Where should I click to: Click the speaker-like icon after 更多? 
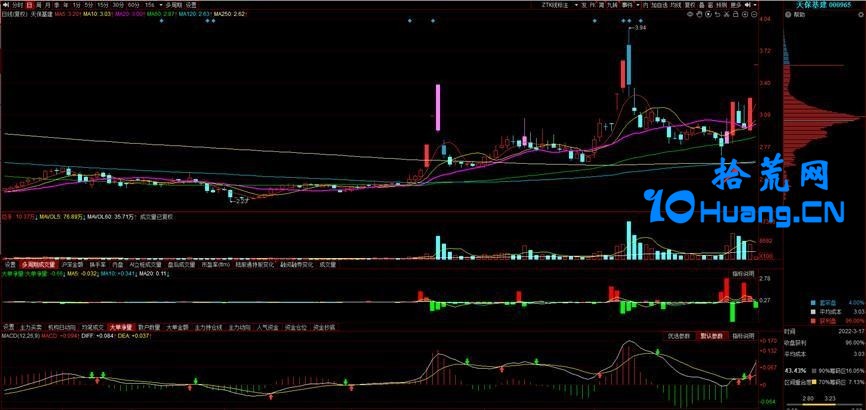[x=748, y=5]
